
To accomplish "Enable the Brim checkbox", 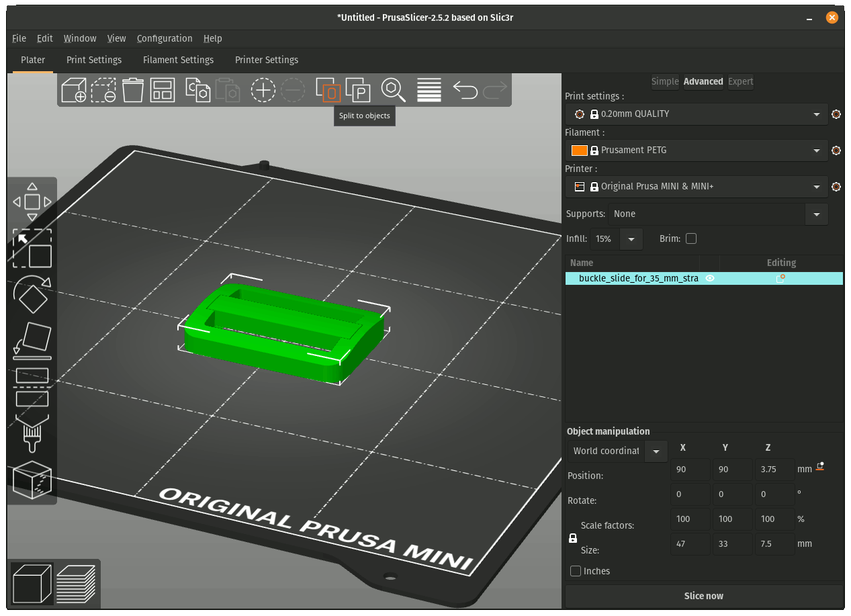I will click(x=691, y=238).
